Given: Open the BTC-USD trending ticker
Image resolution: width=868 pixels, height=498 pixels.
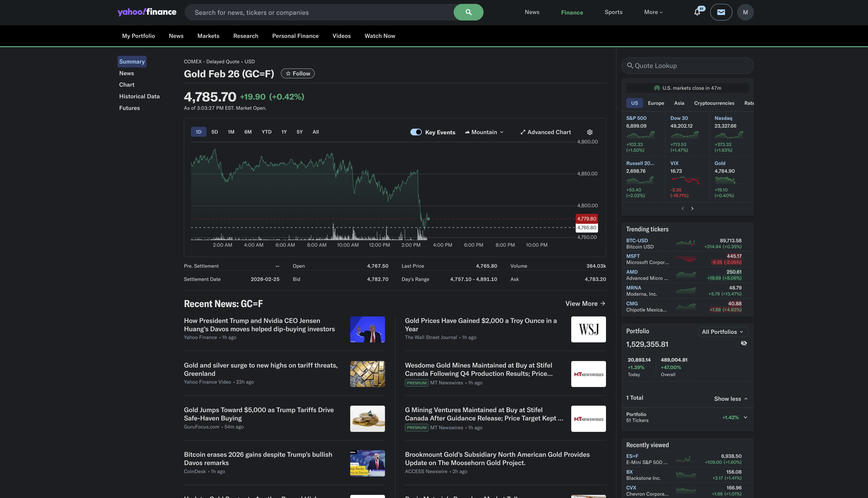Looking at the screenshot, I should (637, 240).
